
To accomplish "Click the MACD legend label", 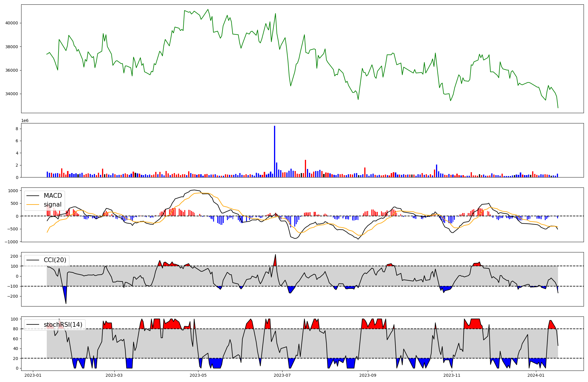I will point(53,196).
